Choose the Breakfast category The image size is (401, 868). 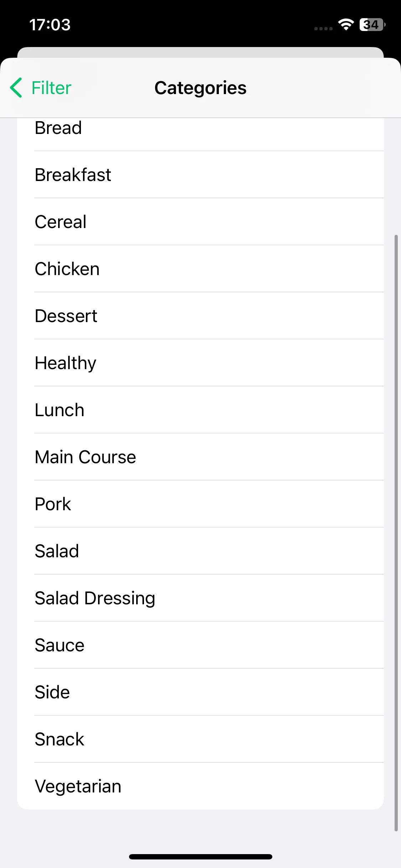point(200,175)
